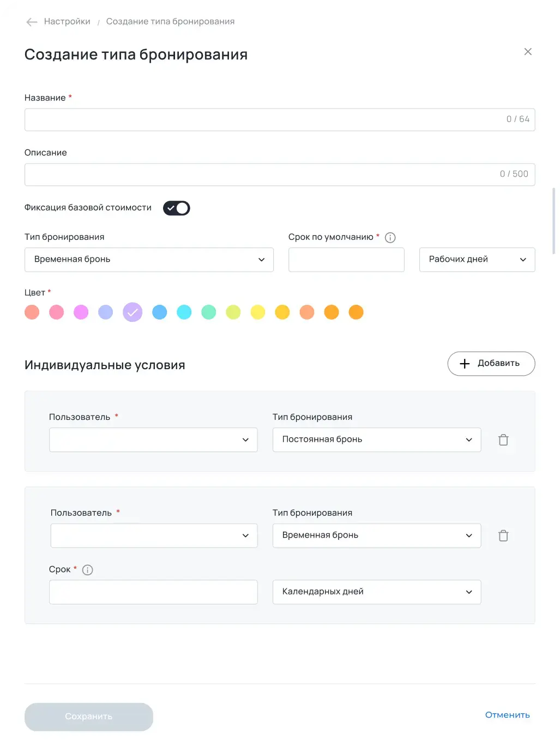This screenshot has height=746, width=560.
Task: Click plus icon on Добавить button
Action: 465,364
